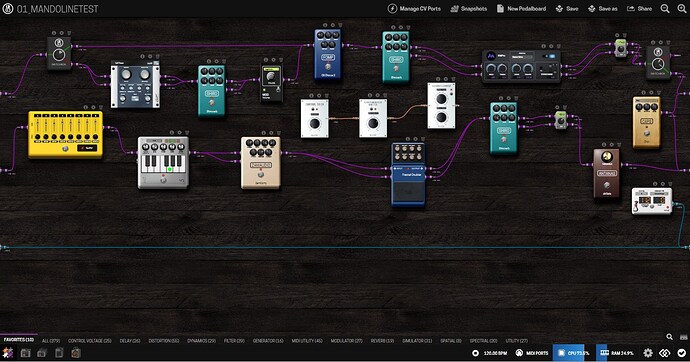
Task: Open the Spectral plugin category
Action: pos(483,340)
